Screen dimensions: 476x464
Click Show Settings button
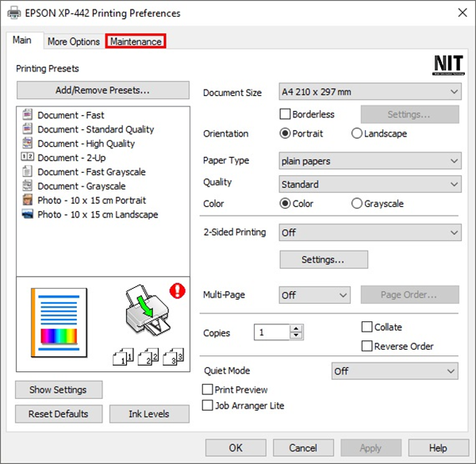(59, 389)
